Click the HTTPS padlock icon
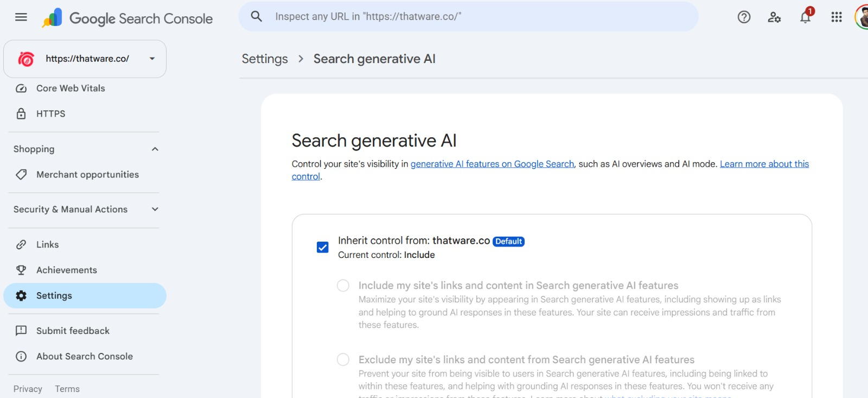868x398 pixels. [21, 113]
